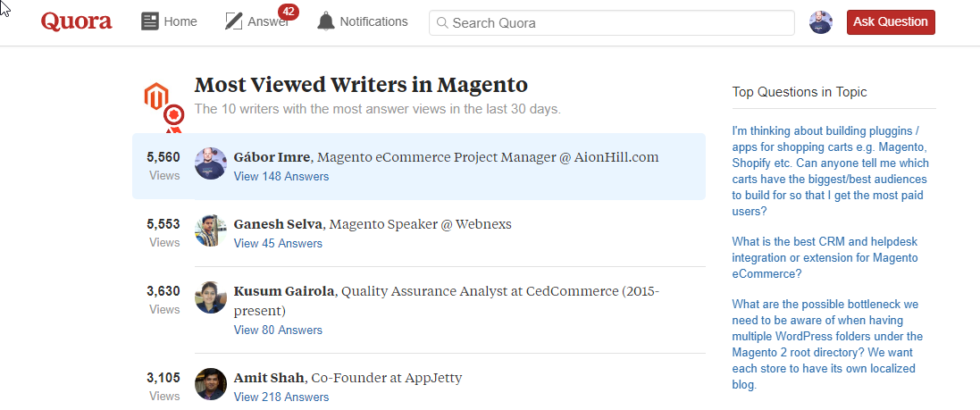This screenshot has height=410, width=980.
Task: Click Gábor Imre's profile photo
Action: 211,163
